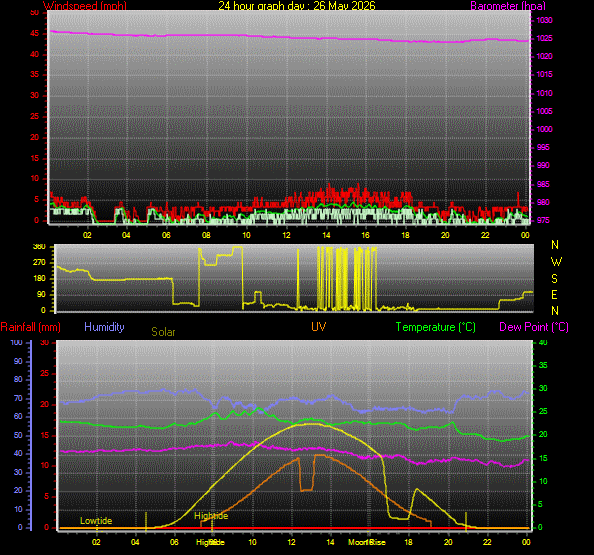Select the 1015 barometer axis label
This screenshot has height=555, width=594.
point(544,74)
